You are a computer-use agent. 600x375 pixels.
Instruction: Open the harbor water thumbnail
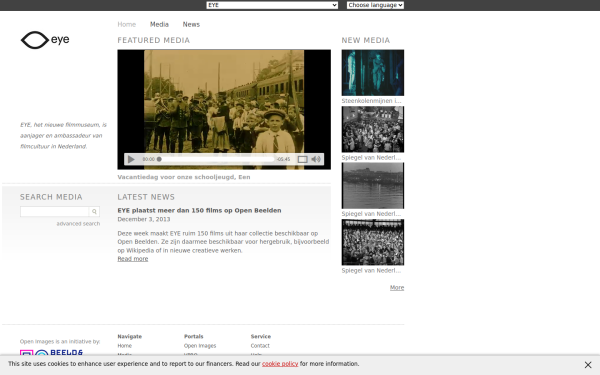tap(373, 186)
